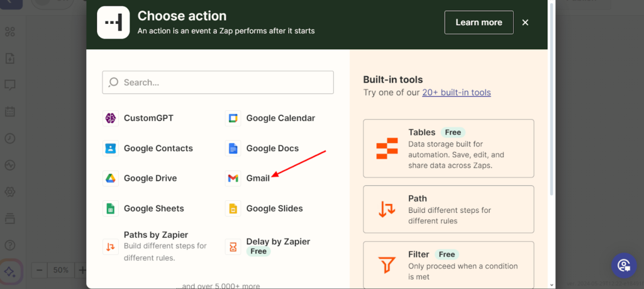This screenshot has height=289, width=644.
Task: Zoom out with the minus button
Action: pyautogui.click(x=40, y=270)
